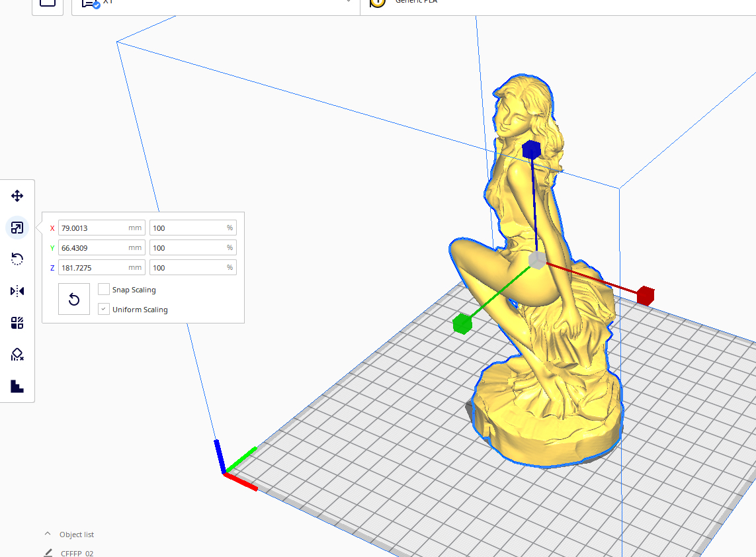Toggle the Uniform Scaling checkbox
Screen dimensions: 756x557
[x=104, y=309]
